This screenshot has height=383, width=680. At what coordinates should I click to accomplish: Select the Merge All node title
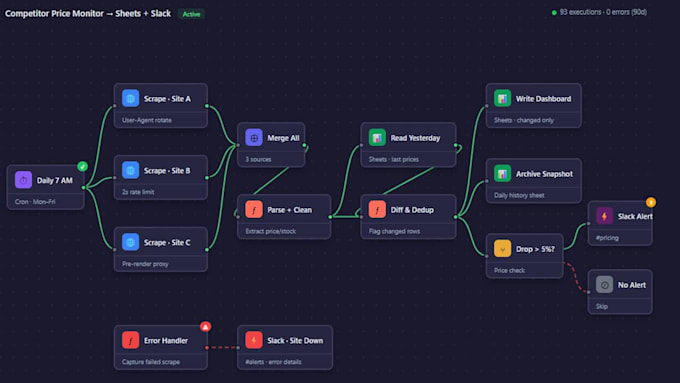pyautogui.click(x=283, y=138)
